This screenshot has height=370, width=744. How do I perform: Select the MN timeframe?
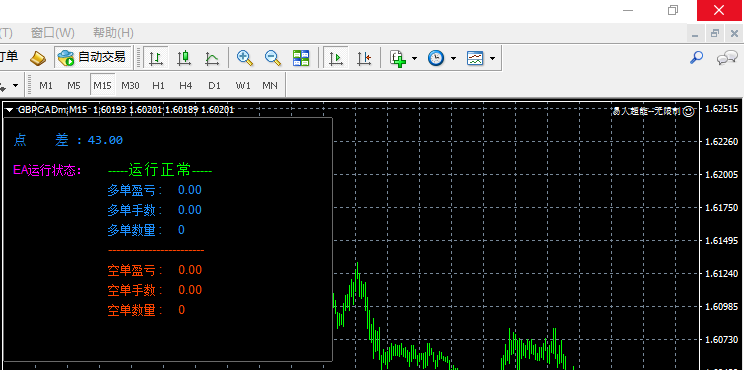point(270,85)
